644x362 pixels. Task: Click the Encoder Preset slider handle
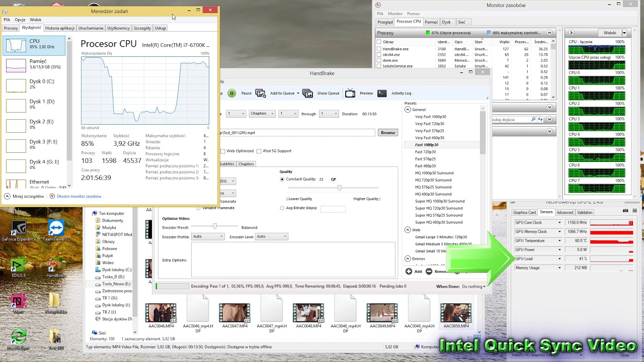(215, 226)
